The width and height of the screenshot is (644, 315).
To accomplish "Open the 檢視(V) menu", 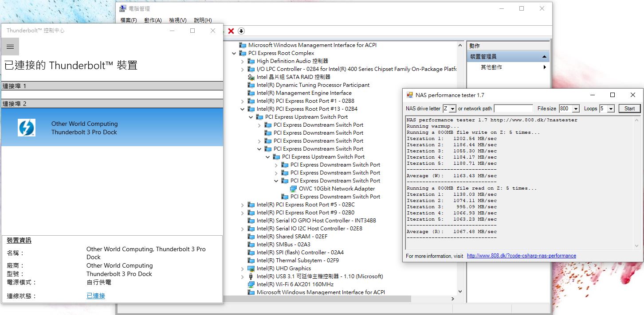I will click(x=177, y=20).
